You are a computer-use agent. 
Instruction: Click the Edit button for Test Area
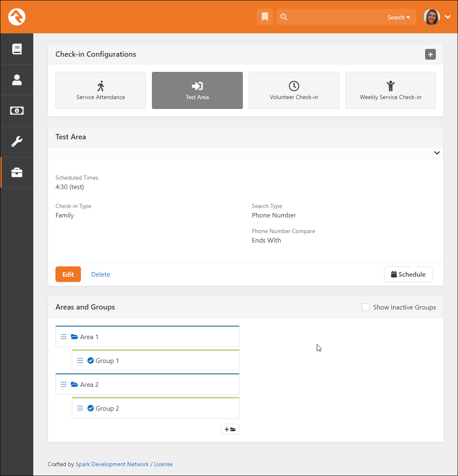(68, 274)
